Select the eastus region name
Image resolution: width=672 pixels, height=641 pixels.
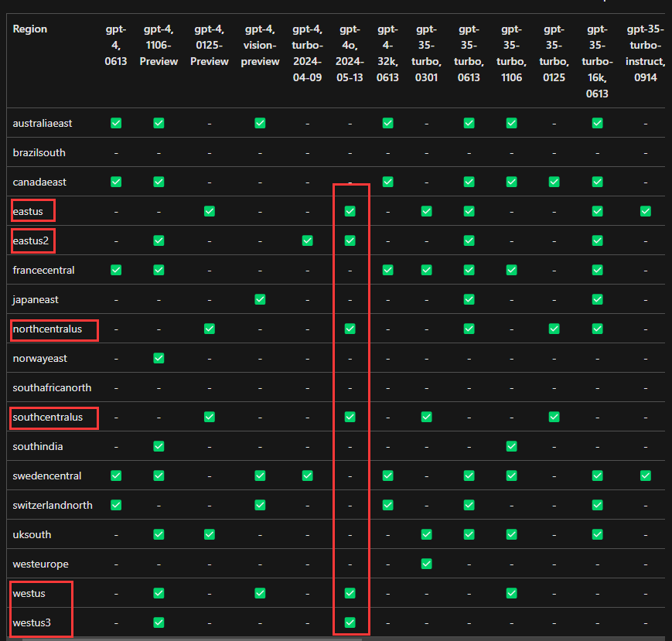click(28, 211)
